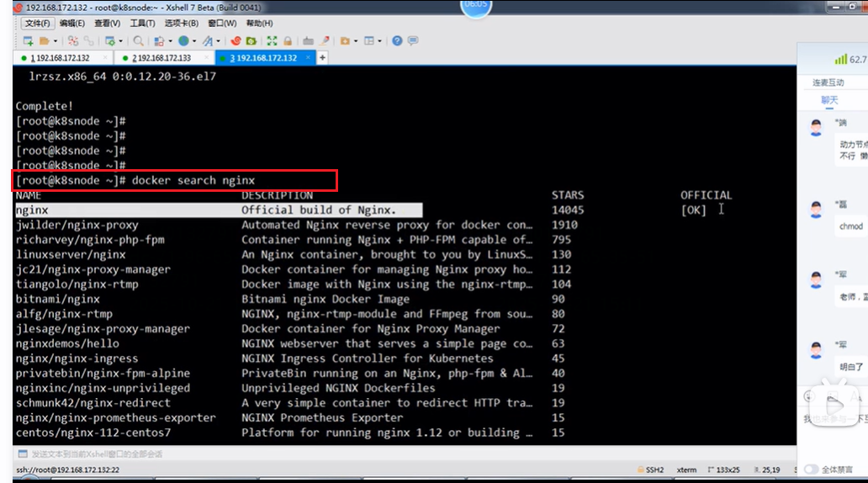868x483 pixels.
Task: Open the 聊天 tab in side panel
Action: 829,100
